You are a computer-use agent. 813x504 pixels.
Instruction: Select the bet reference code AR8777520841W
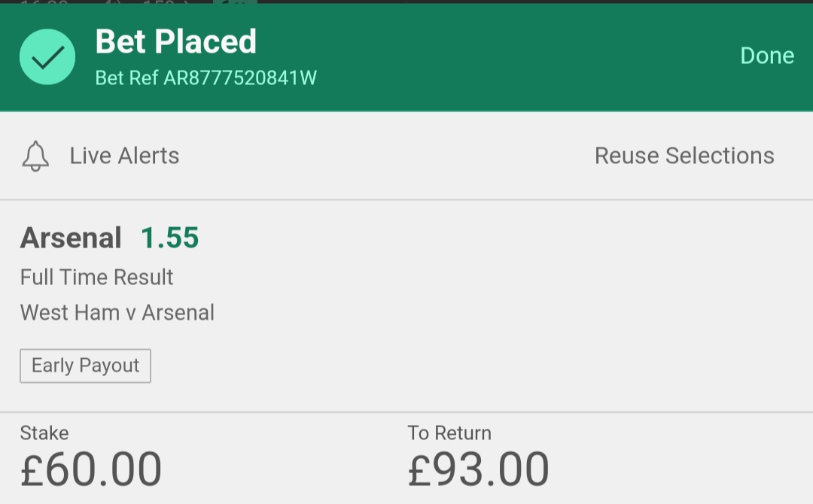(x=240, y=78)
